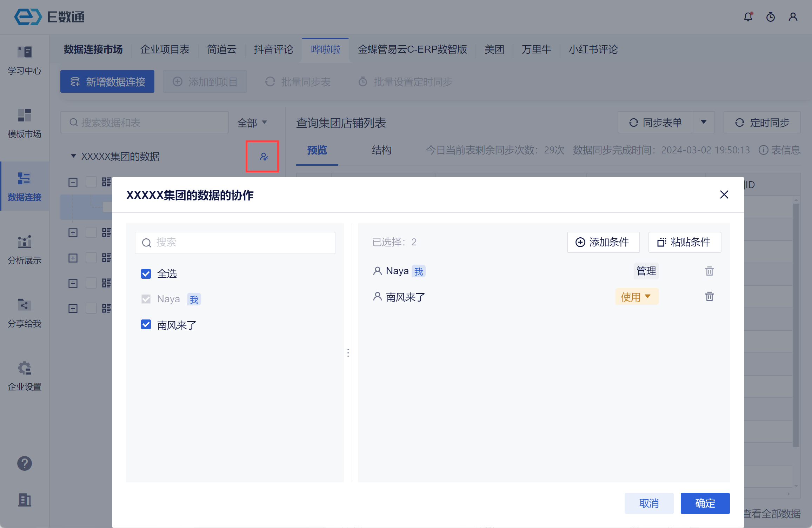Click the help question mark icon
This screenshot has width=812, height=528.
coord(25,463)
